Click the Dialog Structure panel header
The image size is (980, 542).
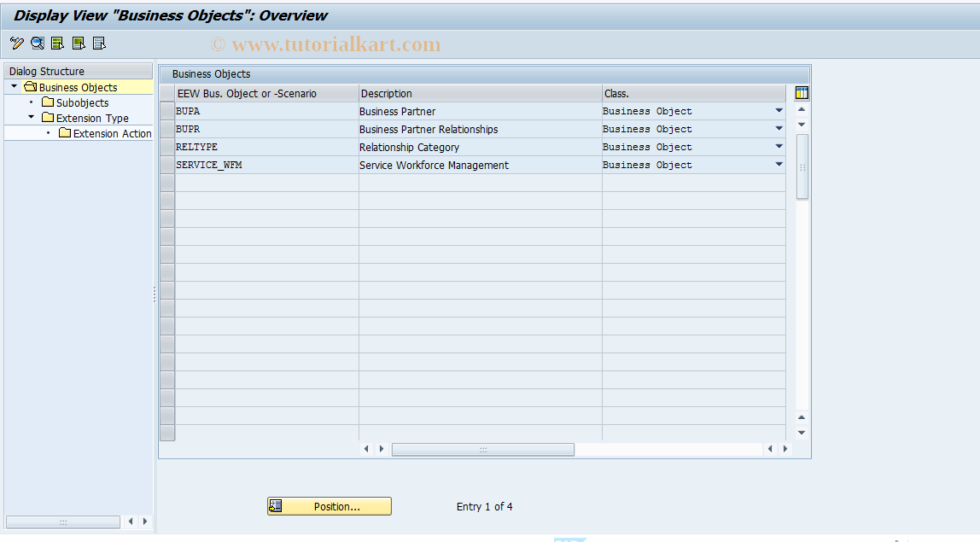tap(79, 71)
